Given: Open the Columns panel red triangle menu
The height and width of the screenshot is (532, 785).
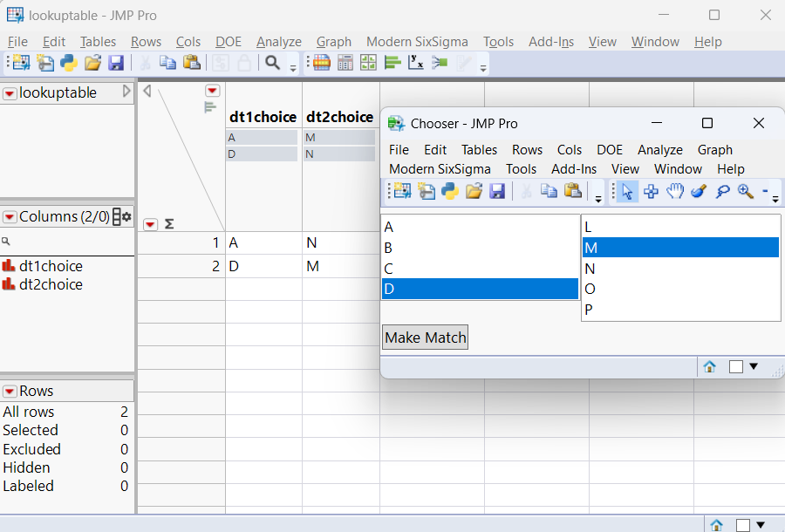Looking at the screenshot, I should [10, 217].
